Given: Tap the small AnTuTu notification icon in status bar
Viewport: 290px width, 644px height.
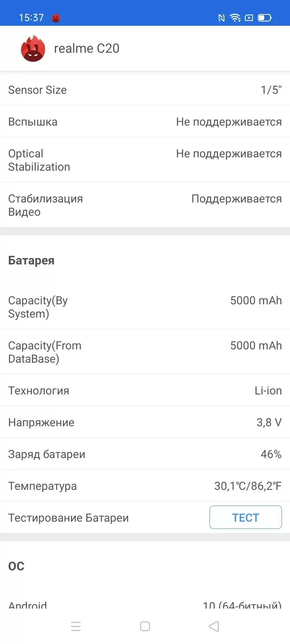Looking at the screenshot, I should [x=56, y=18].
